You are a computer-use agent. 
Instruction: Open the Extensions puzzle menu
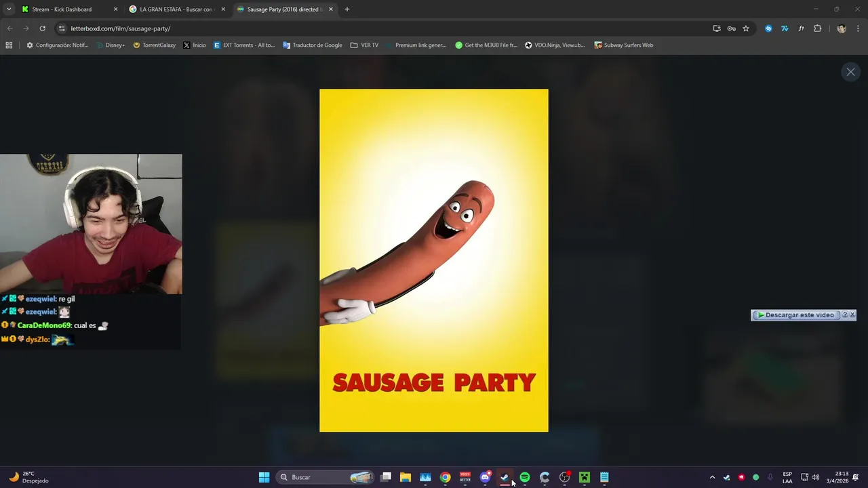(x=817, y=28)
